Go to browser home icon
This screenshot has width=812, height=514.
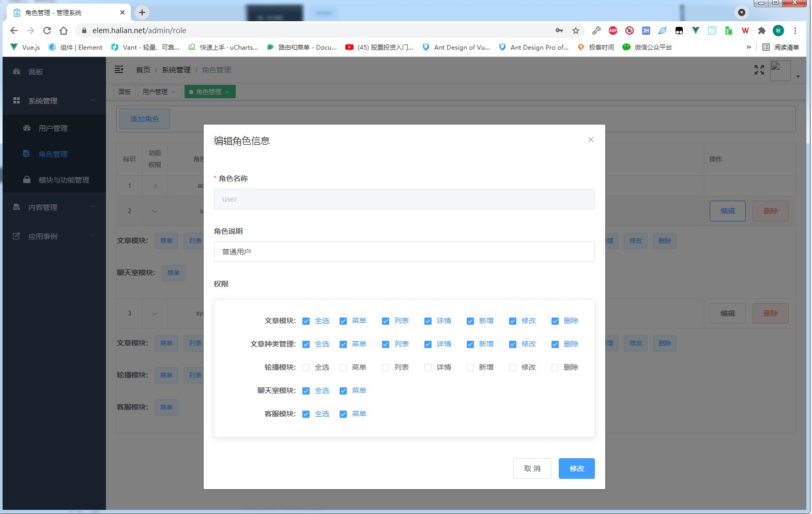click(64, 31)
